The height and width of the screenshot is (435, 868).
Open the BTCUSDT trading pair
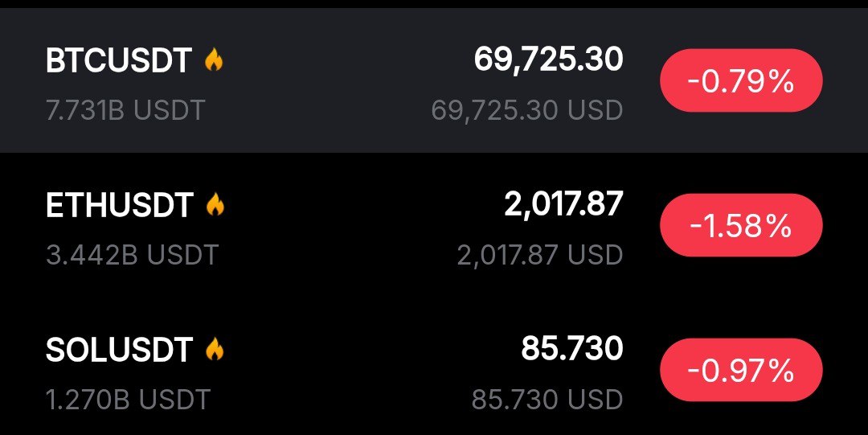tap(118, 61)
